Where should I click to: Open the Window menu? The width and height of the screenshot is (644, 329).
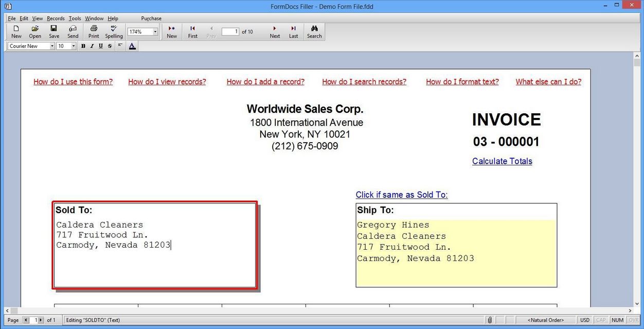[94, 19]
